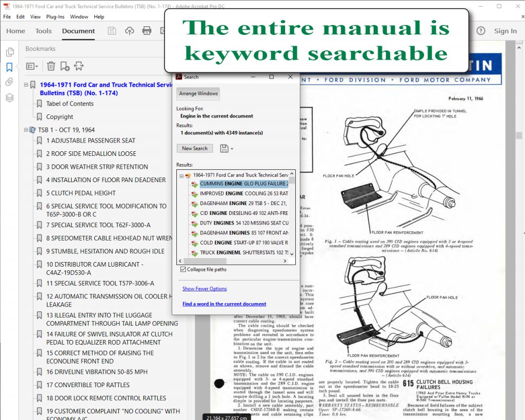
Task: Click the Sign In button
Action: pos(505,31)
